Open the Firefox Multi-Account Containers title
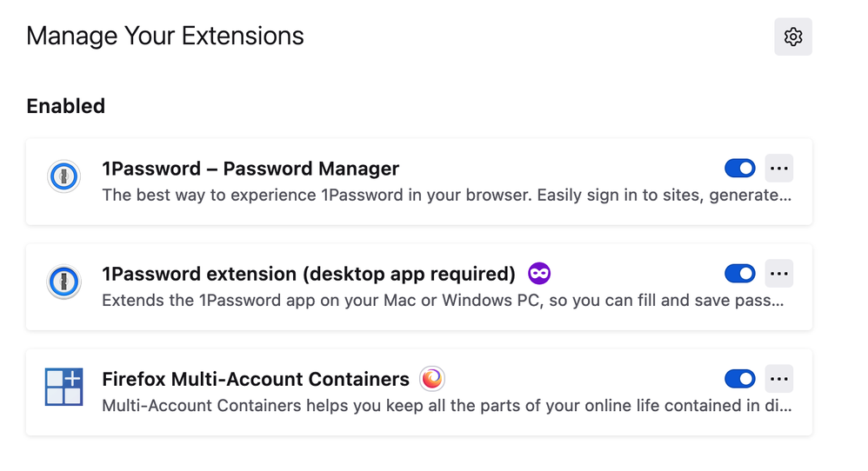This screenshot has height=471, width=868. coord(256,379)
